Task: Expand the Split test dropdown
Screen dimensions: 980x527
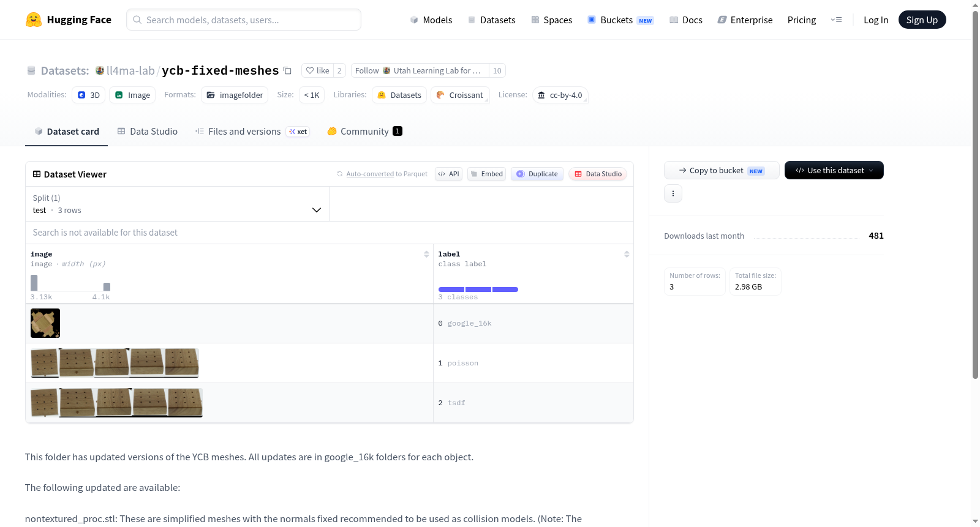Action: (177, 204)
